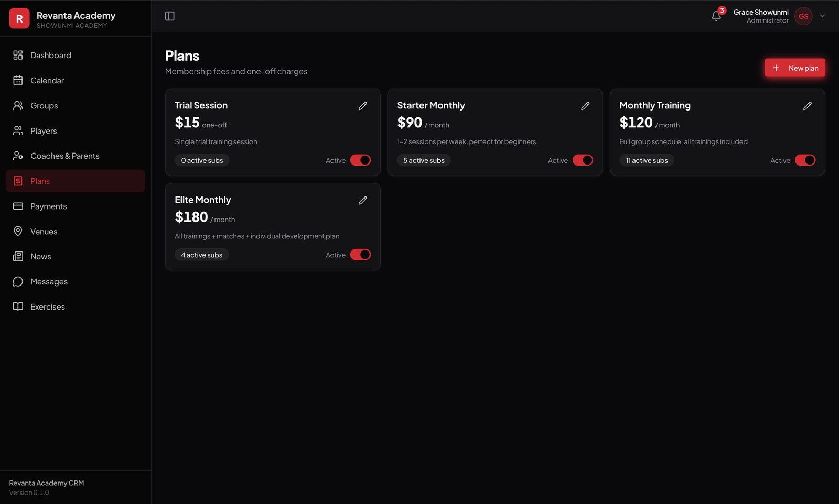Click the Exercises open book icon
This screenshot has height=504, width=839.
coord(18,306)
